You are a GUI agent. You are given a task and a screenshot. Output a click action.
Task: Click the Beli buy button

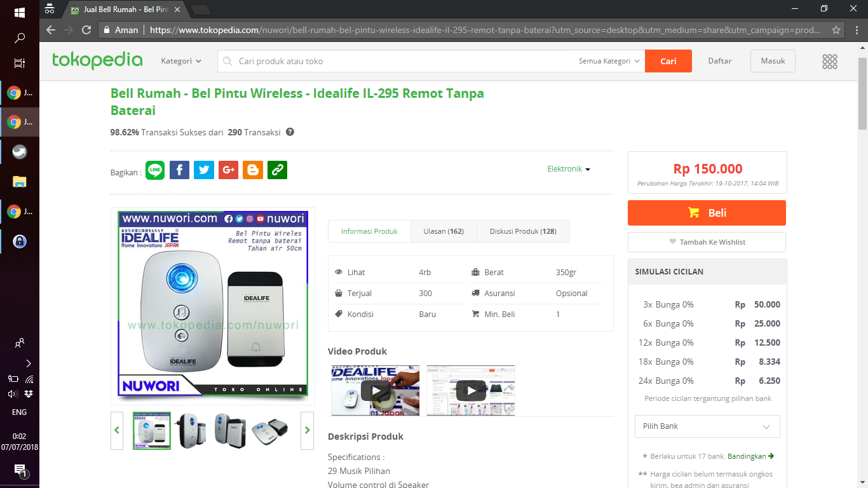[x=707, y=213]
